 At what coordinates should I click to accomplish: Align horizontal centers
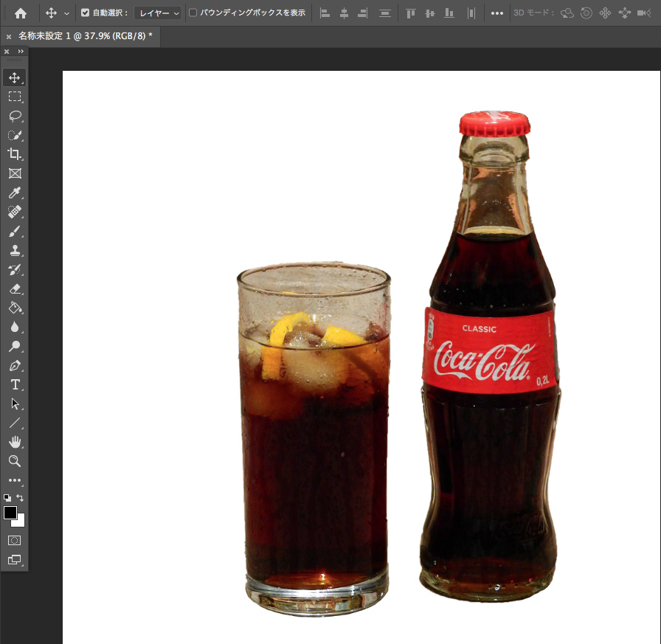coord(344,13)
